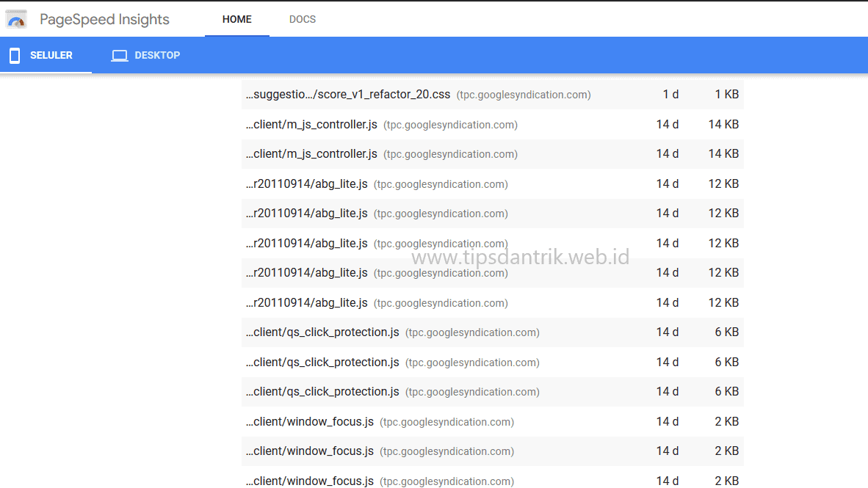868x488 pixels.
Task: Select the '1 KB' size value
Action: pos(727,95)
